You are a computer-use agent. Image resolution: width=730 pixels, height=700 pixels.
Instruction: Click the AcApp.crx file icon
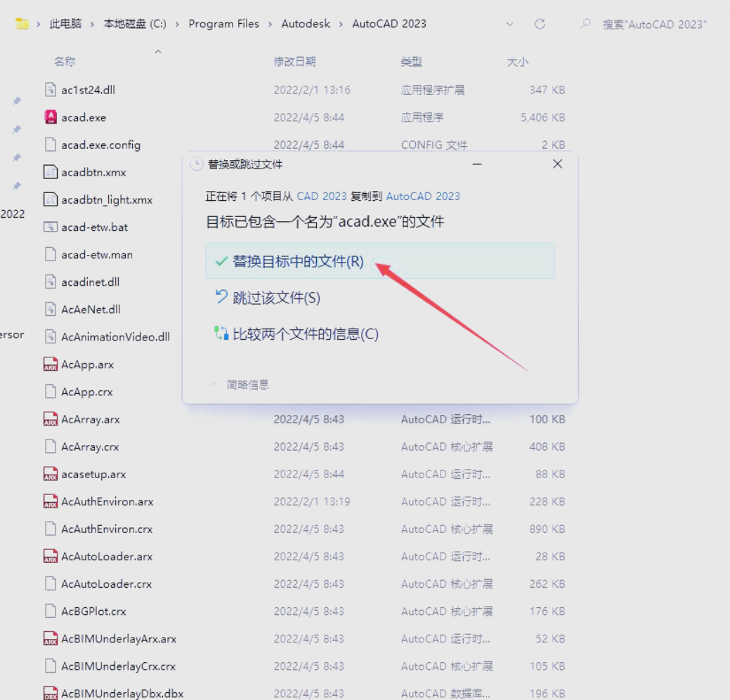[x=51, y=391]
